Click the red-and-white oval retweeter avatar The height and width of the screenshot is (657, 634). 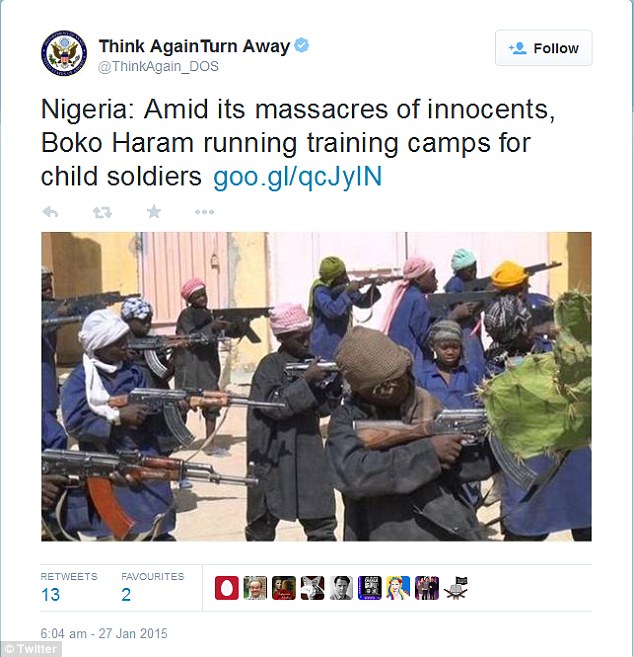click(227, 588)
